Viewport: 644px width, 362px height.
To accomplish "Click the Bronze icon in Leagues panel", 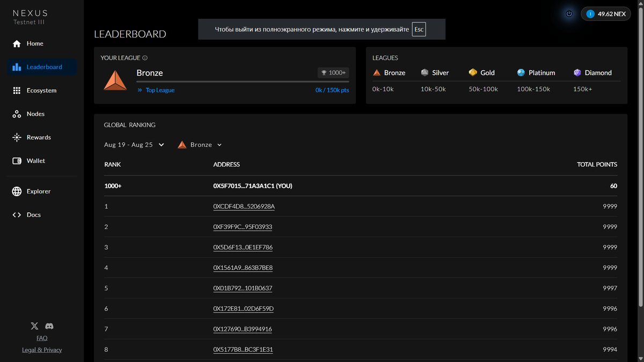I will coord(377,72).
